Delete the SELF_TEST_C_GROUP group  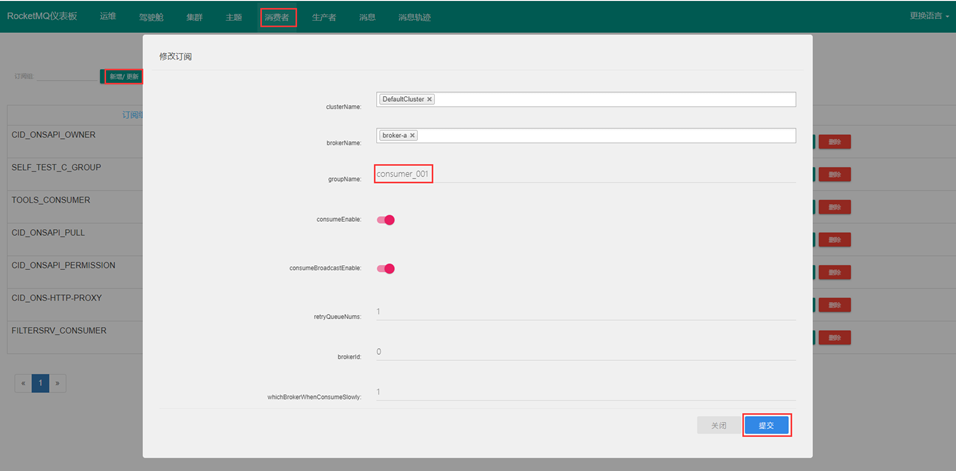tap(835, 175)
